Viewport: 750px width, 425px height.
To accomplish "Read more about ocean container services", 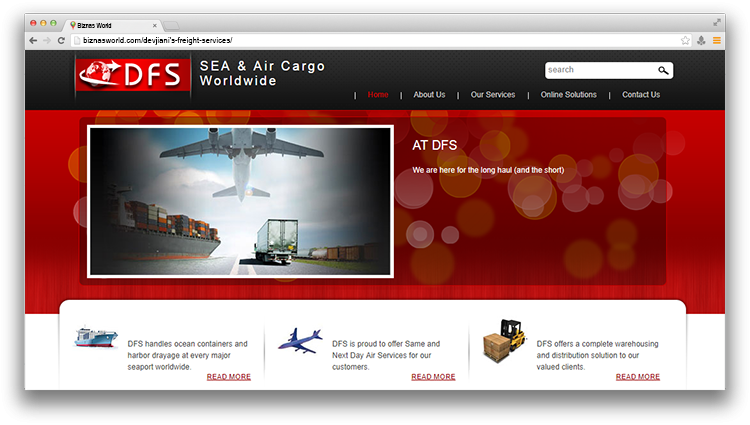I will point(229,377).
